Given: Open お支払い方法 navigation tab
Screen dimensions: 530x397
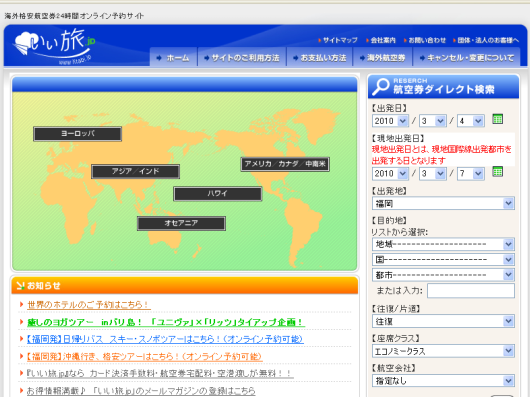Looking at the screenshot, I should 319,58.
